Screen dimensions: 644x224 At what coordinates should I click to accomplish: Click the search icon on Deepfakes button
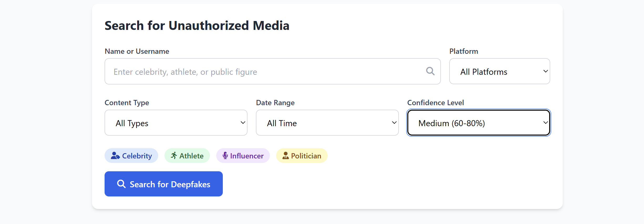point(121,184)
